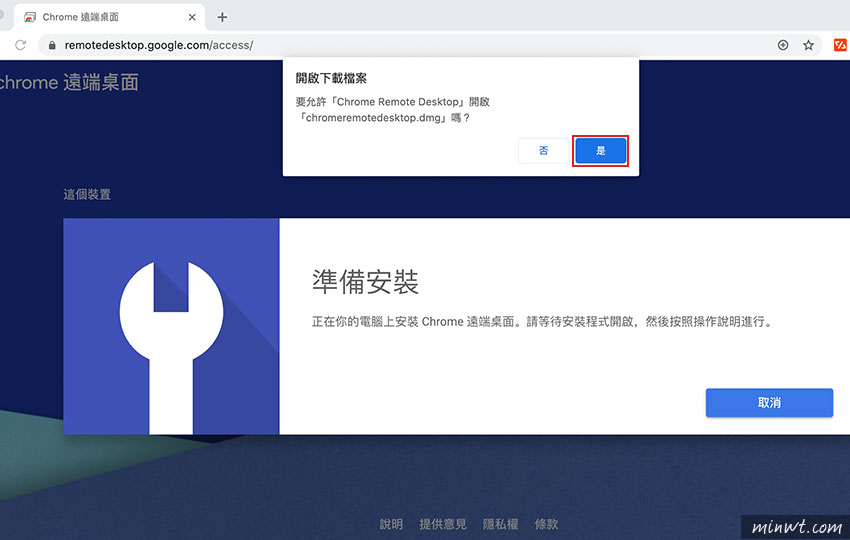Click the 是 (Yes) button in dialog
The width and height of the screenshot is (850, 540).
click(601, 151)
